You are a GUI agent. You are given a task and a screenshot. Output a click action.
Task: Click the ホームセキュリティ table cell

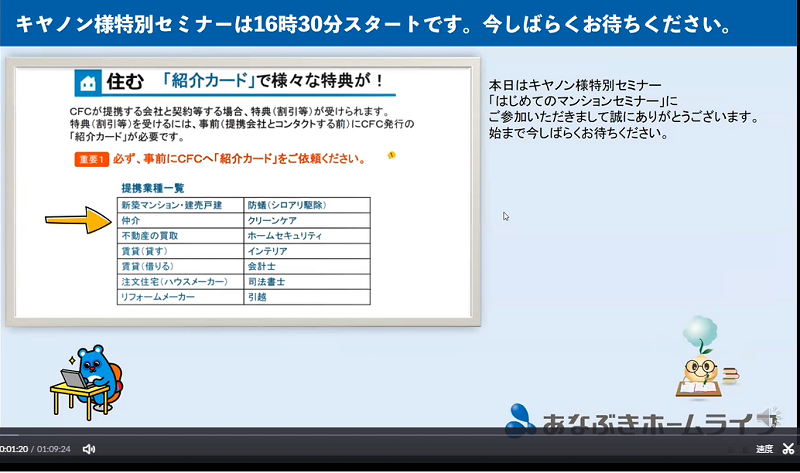(x=307, y=236)
